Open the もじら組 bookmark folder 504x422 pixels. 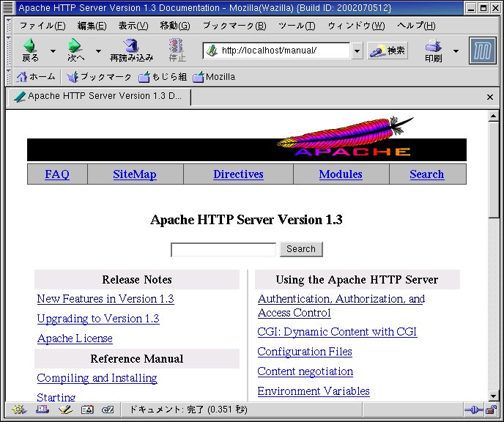pyautogui.click(x=163, y=77)
